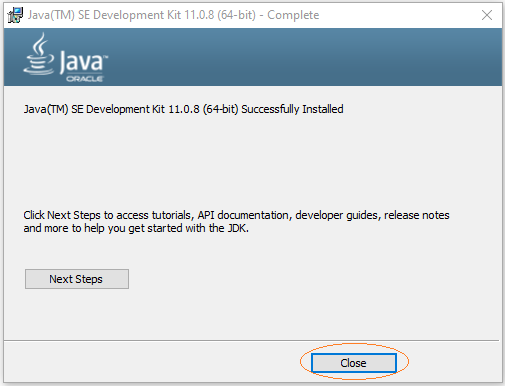Click the 'Click Next Steps to access tutorials' line
Image resolution: width=505 pixels, height=386 pixels.
click(x=236, y=215)
